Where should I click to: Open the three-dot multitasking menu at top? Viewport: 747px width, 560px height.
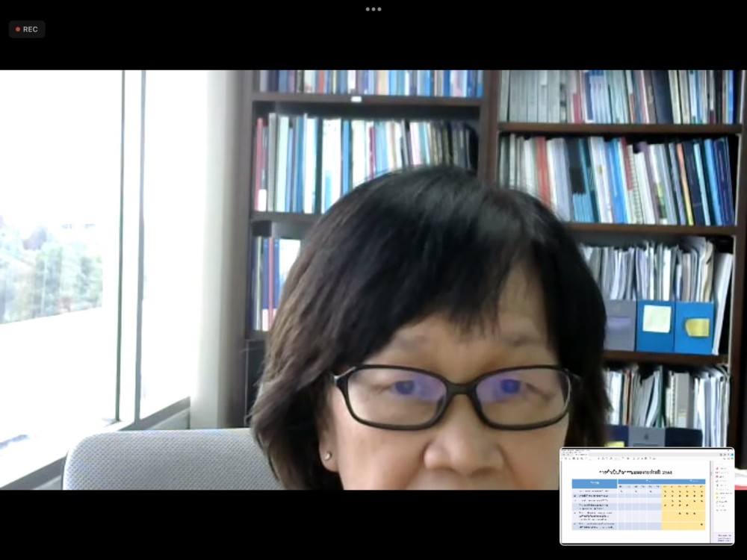click(373, 9)
